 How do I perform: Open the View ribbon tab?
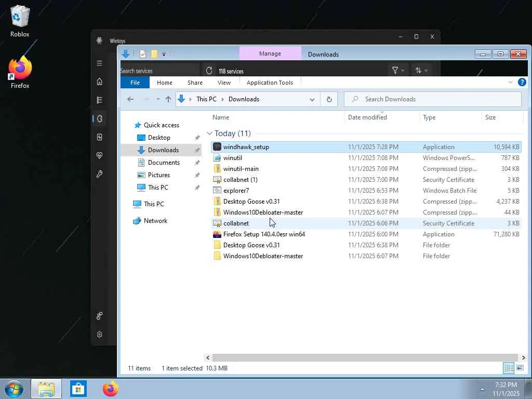pyautogui.click(x=224, y=83)
